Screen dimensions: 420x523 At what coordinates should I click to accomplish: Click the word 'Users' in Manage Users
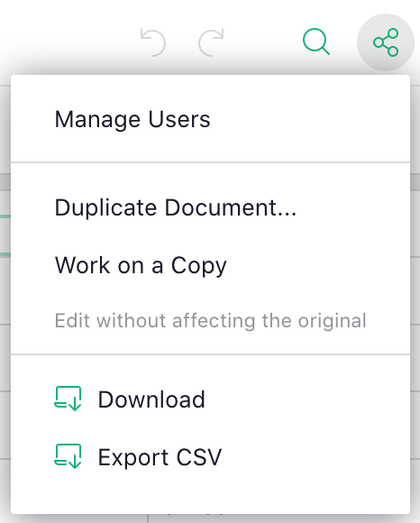179,119
